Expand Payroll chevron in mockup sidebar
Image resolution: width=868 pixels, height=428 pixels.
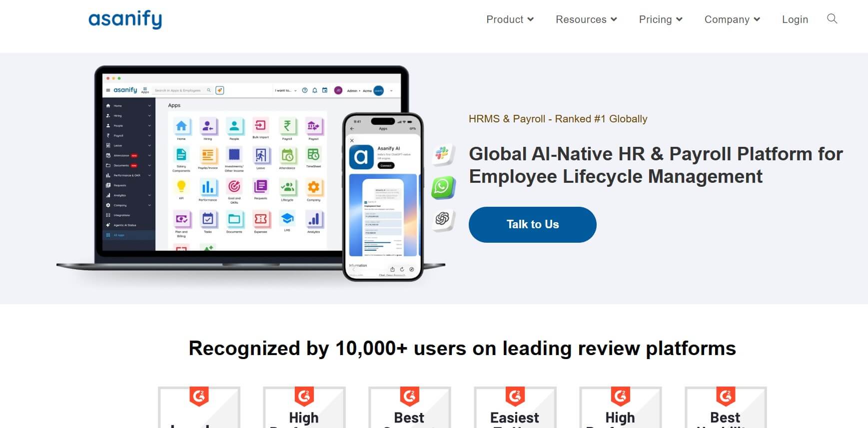149,136
